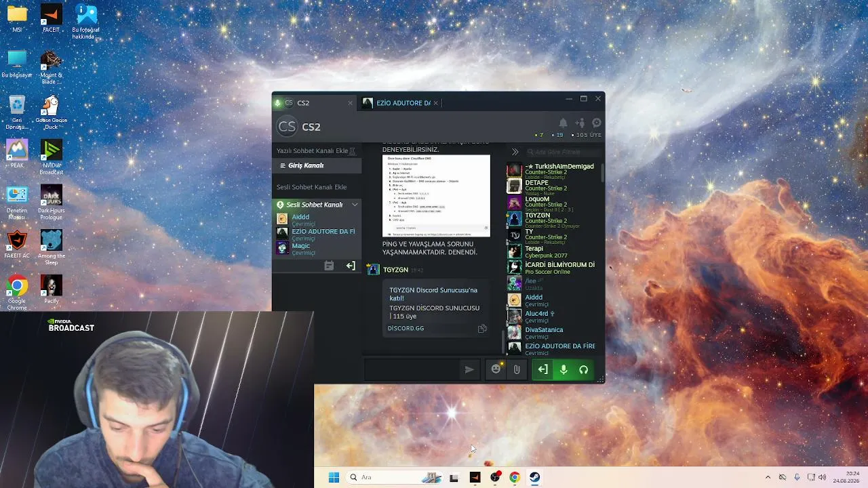
Task: Open the NVIDIA Broadcast desktop shortcut
Action: [52, 157]
